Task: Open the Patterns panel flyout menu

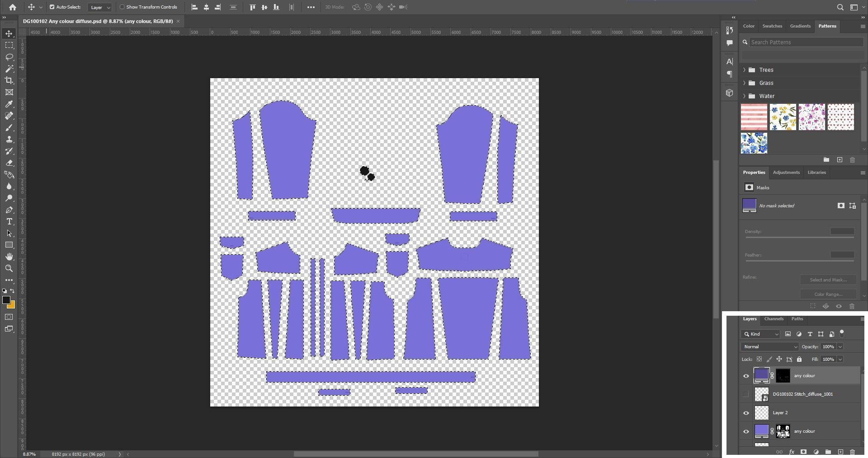Action: [863, 27]
